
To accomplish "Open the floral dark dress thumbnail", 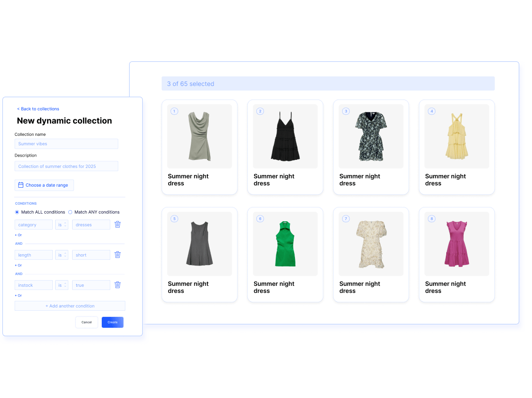I will pos(371,136).
